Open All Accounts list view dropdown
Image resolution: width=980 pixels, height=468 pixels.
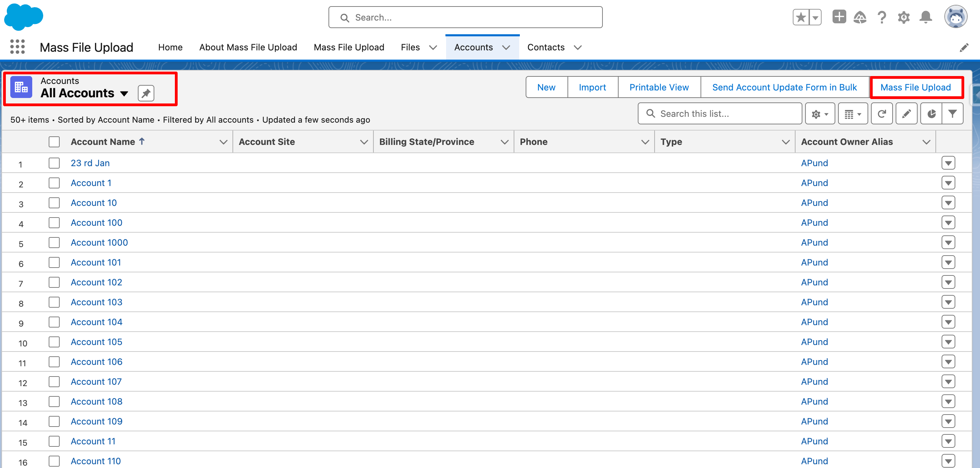pos(124,94)
